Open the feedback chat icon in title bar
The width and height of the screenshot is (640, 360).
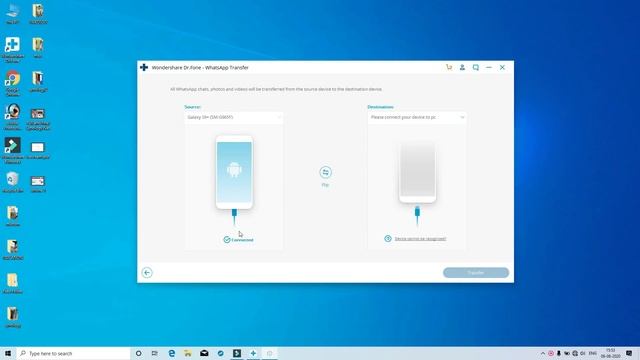476,67
